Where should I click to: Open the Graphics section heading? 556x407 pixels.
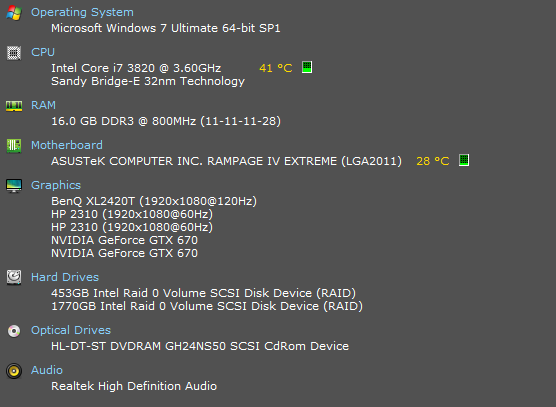[x=56, y=185]
